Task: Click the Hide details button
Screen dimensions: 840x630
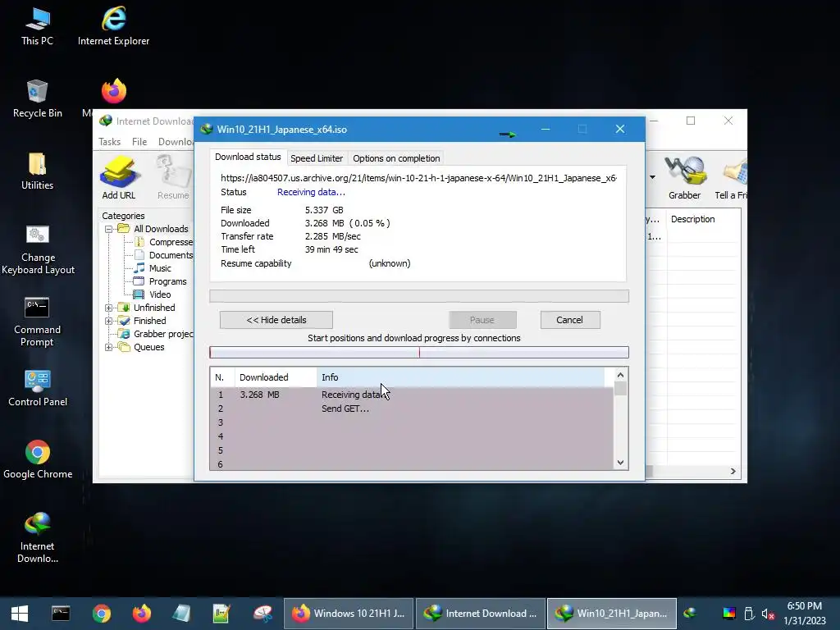Action: pos(276,320)
